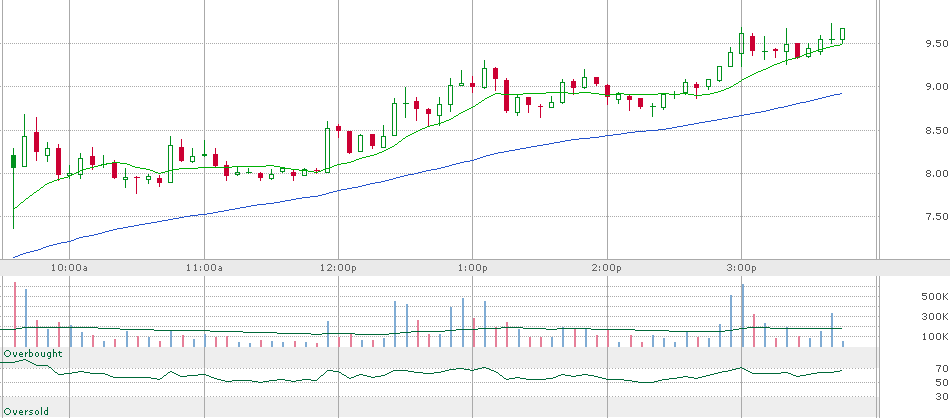
Task: Click the 8.50 price axis label
Action: point(936,130)
